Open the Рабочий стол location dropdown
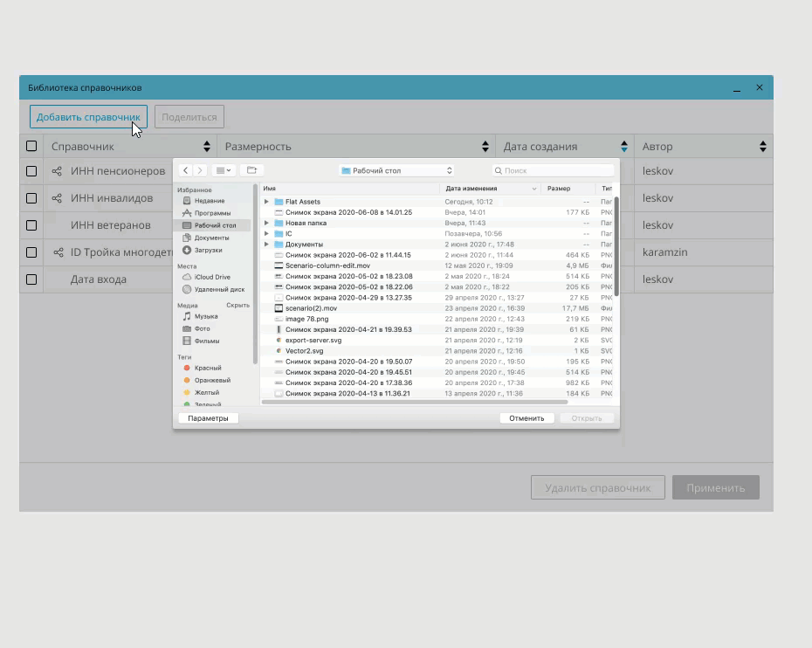812x648 pixels. (396, 170)
